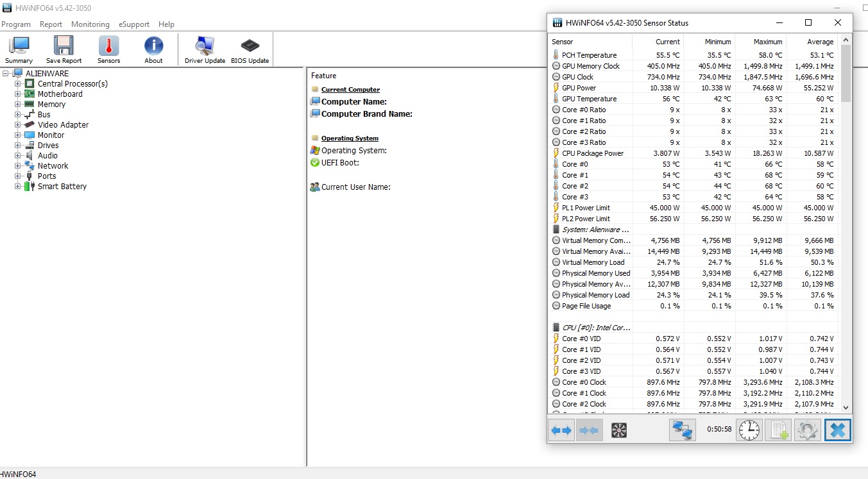
Task: Click the Minimum column header
Action: (x=709, y=42)
